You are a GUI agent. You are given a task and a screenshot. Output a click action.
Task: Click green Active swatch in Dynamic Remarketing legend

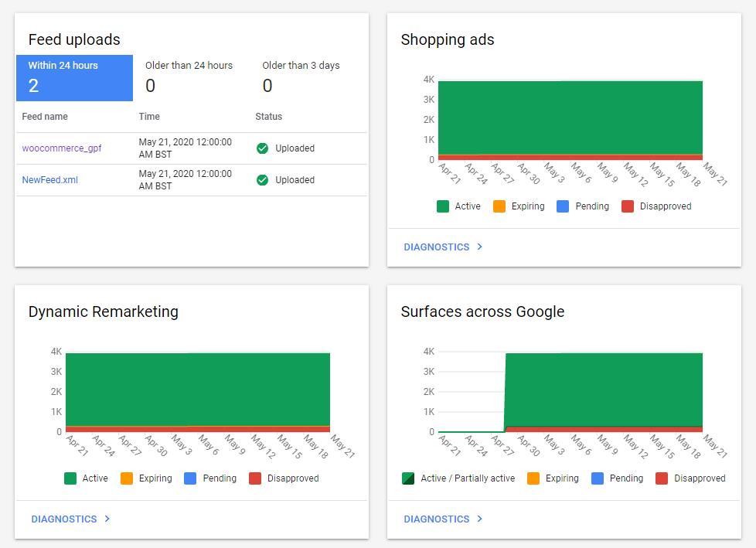point(70,478)
